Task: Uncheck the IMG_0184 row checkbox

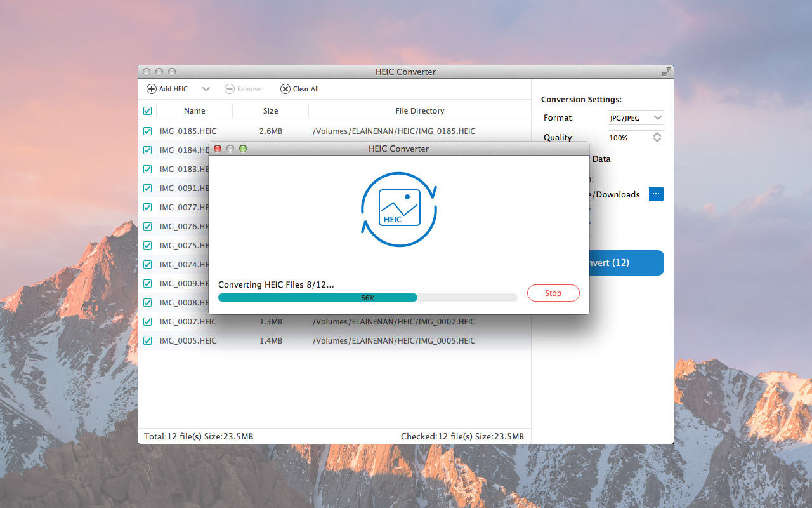Action: click(148, 150)
